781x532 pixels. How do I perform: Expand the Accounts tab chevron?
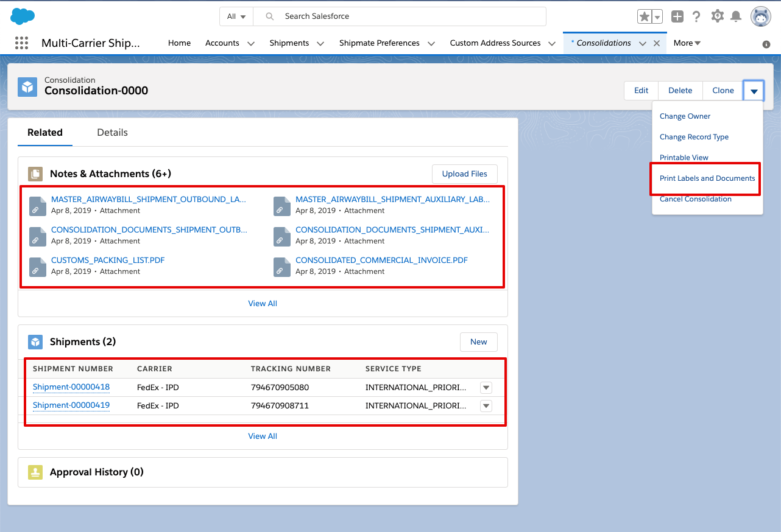251,43
